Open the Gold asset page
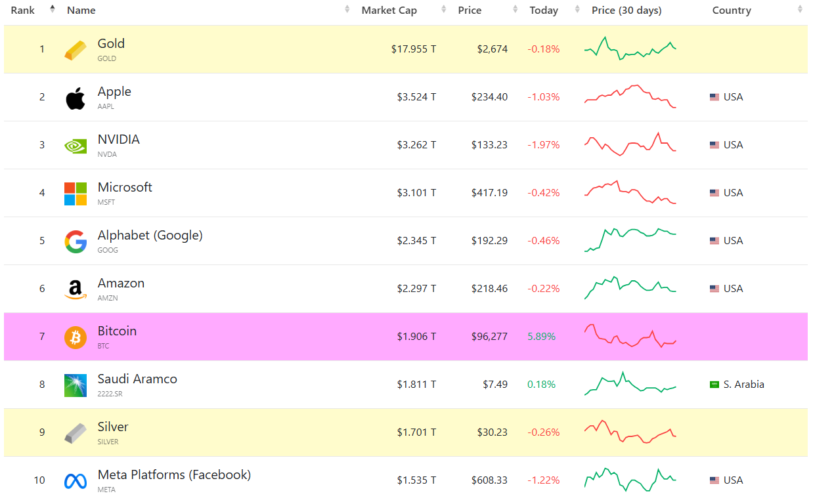Screen dimensions: 813x504 pyautogui.click(x=111, y=43)
